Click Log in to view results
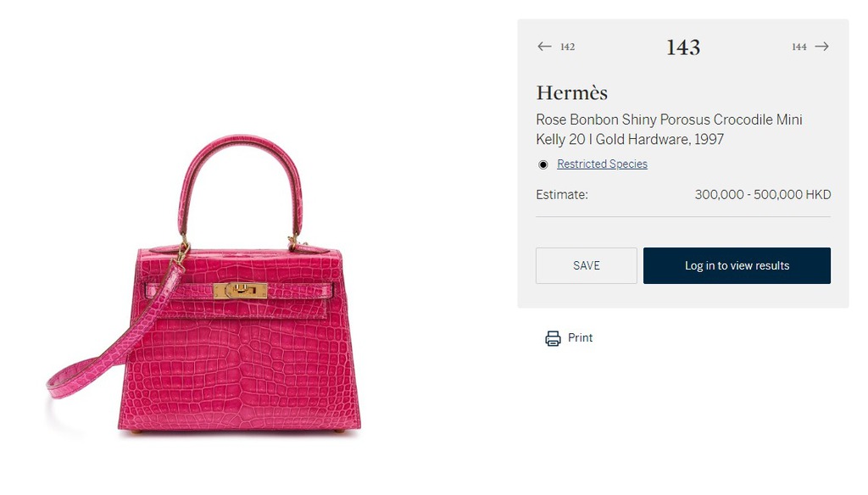Image resolution: width=868 pixels, height=495 pixels. click(737, 266)
